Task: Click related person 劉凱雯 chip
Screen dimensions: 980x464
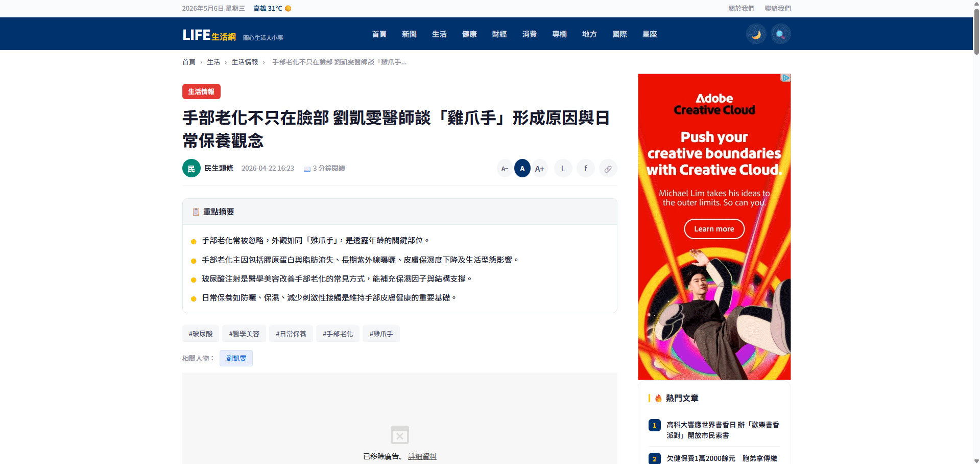Action: pos(236,358)
